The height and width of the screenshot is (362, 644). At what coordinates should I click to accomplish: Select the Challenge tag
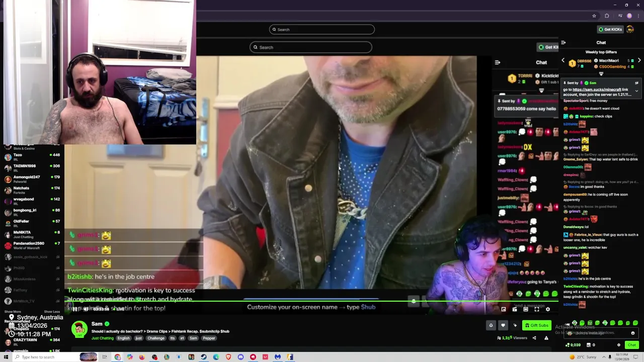coord(156,338)
